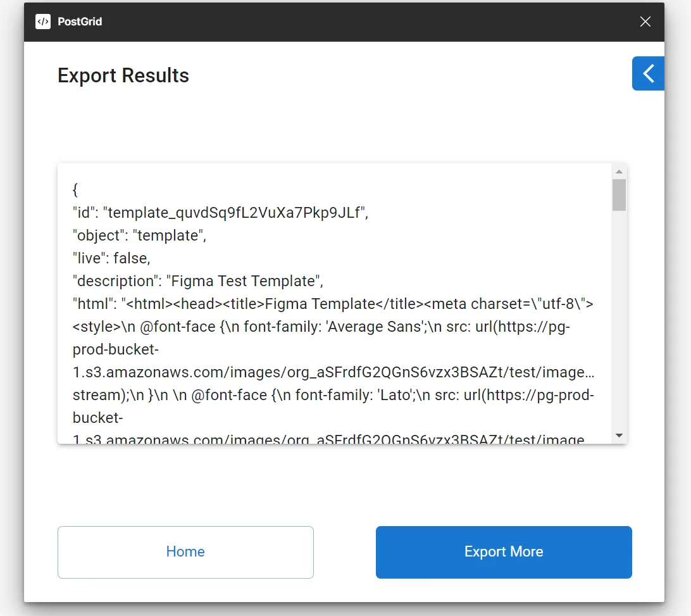Viewport: 691px width, 616px height.
Task: Click the scrollbar track below the thumb
Action: tap(619, 317)
